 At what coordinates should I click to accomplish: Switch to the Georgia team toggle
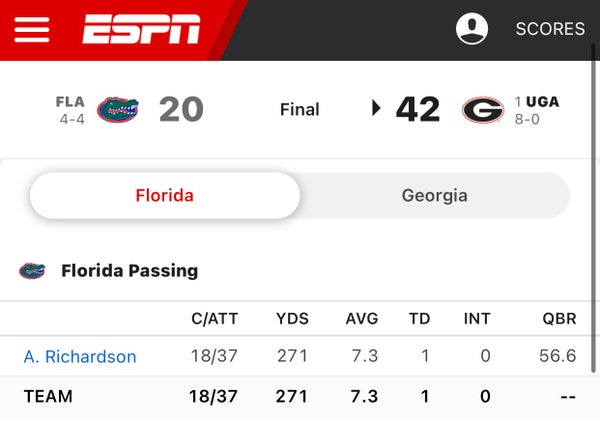[x=435, y=196]
